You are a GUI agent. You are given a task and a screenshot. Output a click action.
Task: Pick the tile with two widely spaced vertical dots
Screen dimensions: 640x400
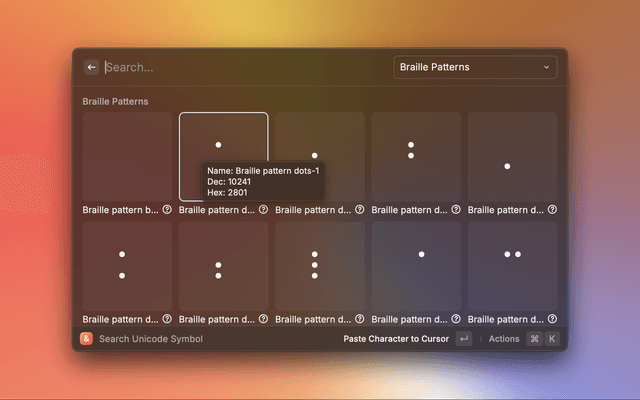[x=123, y=264]
